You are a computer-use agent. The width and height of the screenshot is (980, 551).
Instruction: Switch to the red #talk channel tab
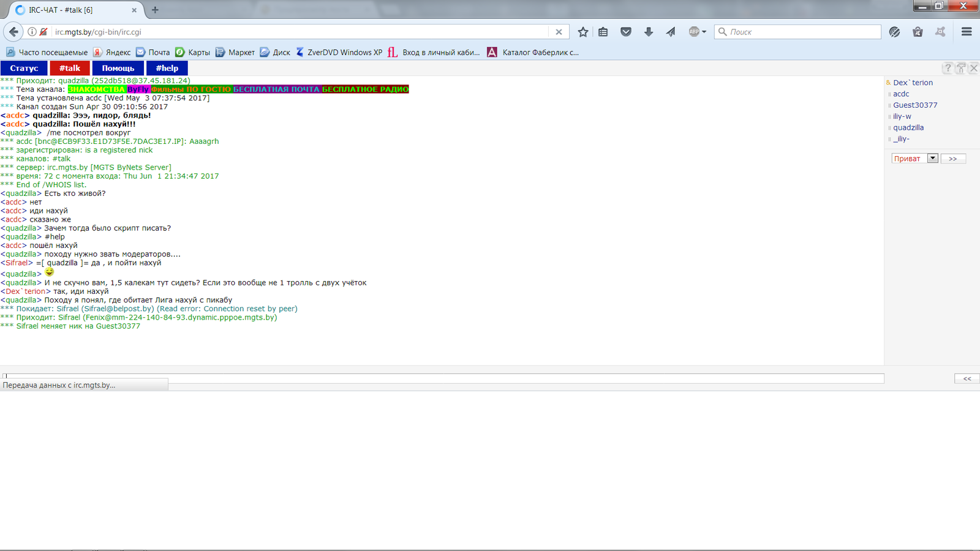[70, 68]
